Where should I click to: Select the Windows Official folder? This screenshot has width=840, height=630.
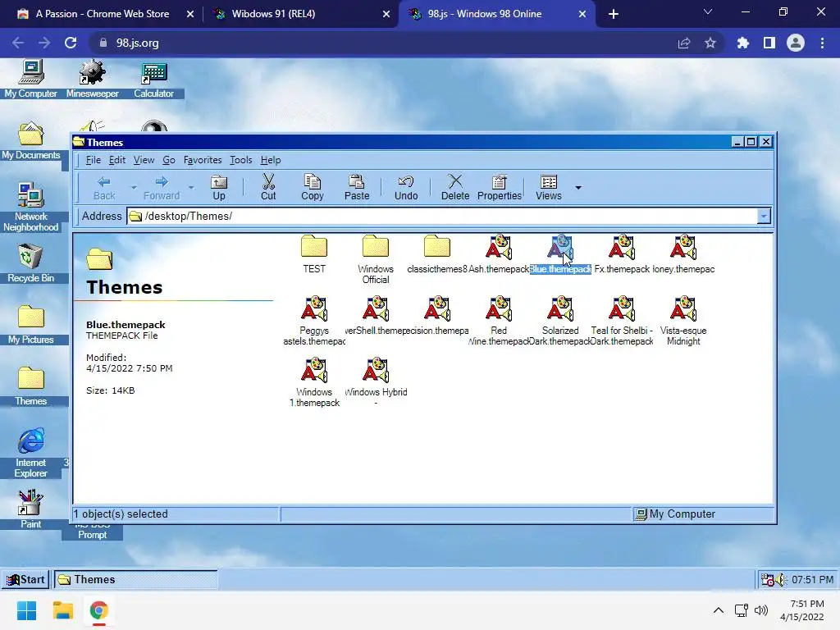[376, 259]
